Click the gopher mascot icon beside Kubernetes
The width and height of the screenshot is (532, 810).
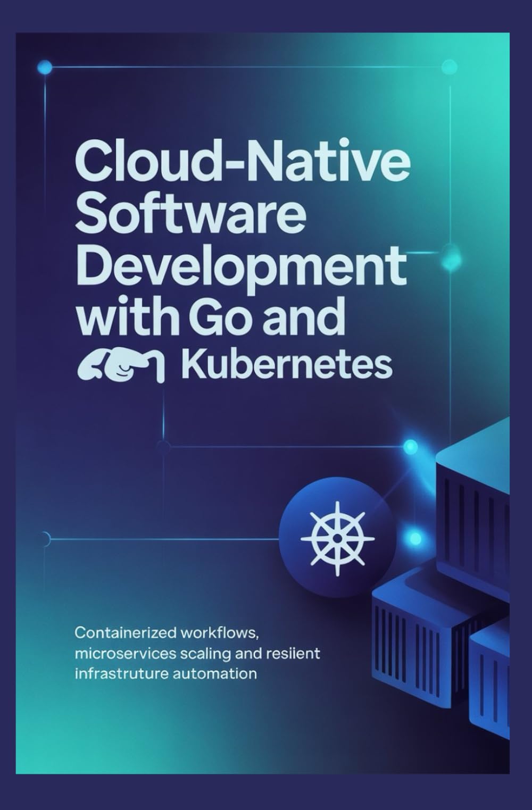coord(122,366)
